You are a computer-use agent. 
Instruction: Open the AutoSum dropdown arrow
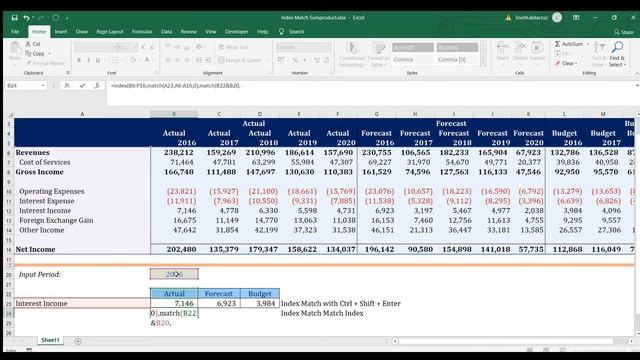588,44
